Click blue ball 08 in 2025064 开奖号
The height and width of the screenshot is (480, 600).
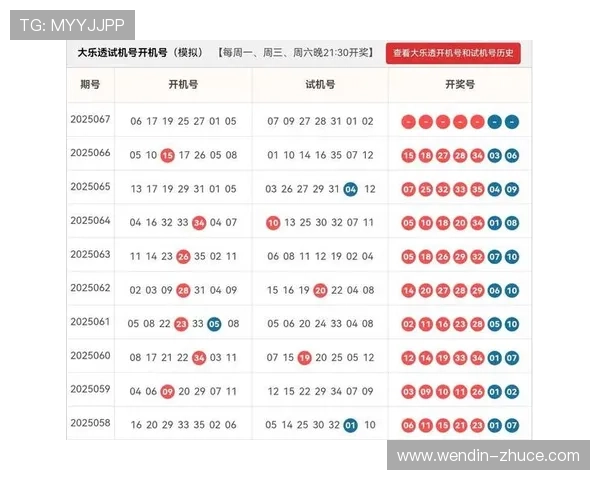point(512,223)
